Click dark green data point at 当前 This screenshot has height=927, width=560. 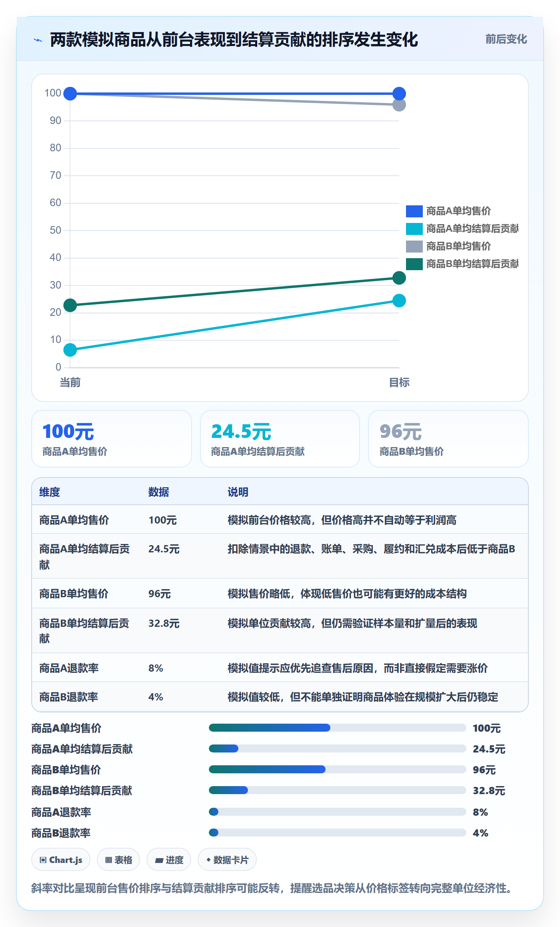coord(70,305)
